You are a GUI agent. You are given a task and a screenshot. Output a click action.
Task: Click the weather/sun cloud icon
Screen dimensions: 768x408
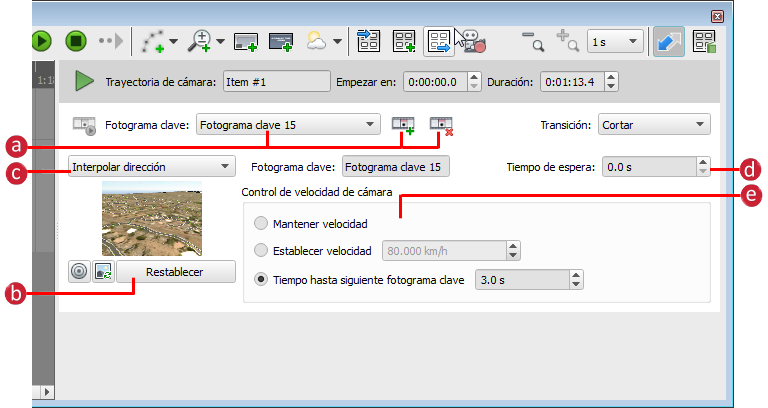point(316,41)
